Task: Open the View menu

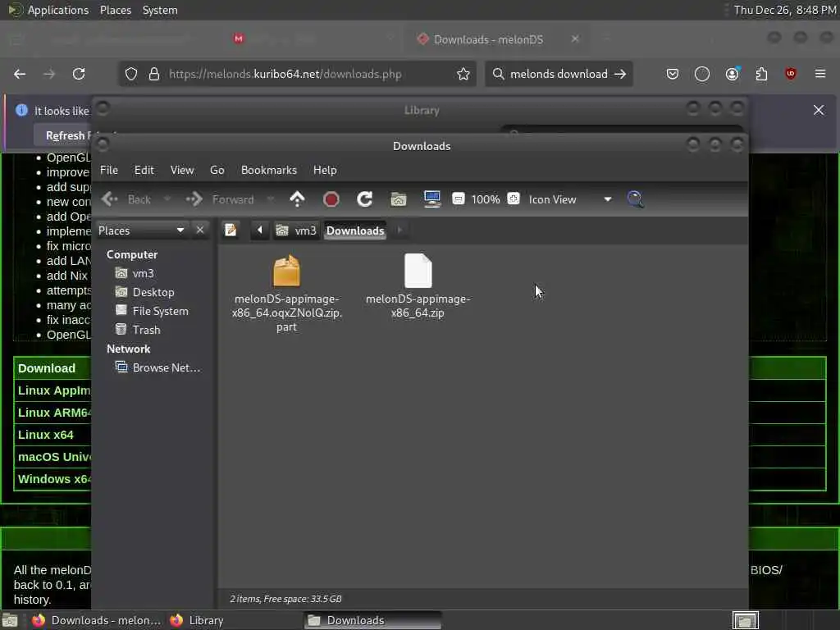Action: coord(182,170)
